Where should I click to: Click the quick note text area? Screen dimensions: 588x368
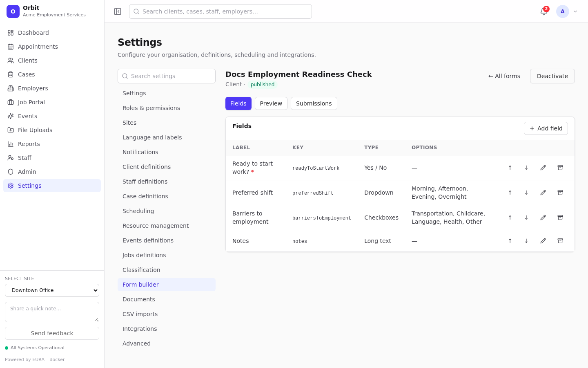pyautogui.click(x=52, y=312)
